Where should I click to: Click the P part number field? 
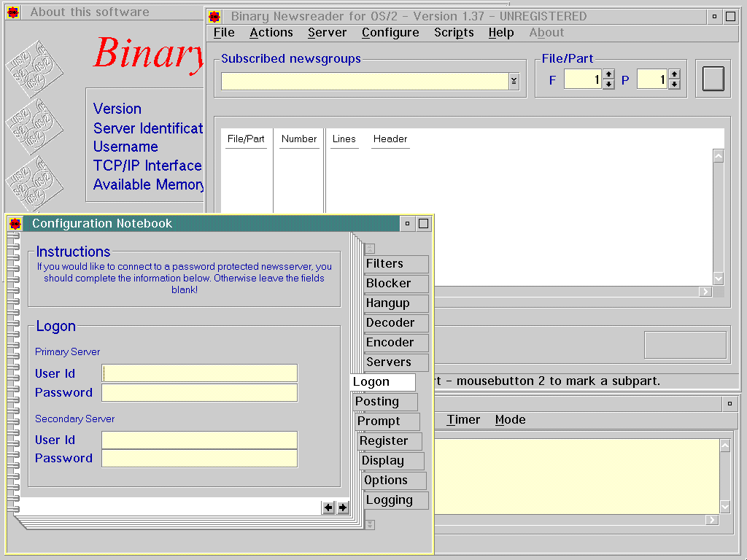(x=652, y=79)
